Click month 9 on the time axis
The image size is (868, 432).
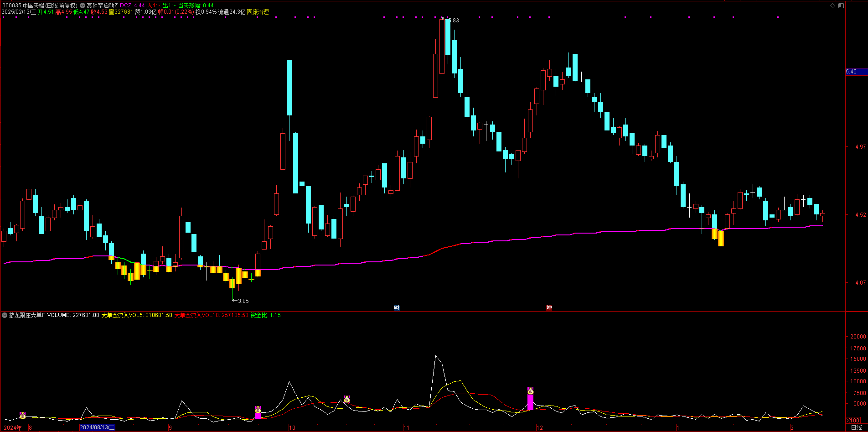(x=170, y=427)
